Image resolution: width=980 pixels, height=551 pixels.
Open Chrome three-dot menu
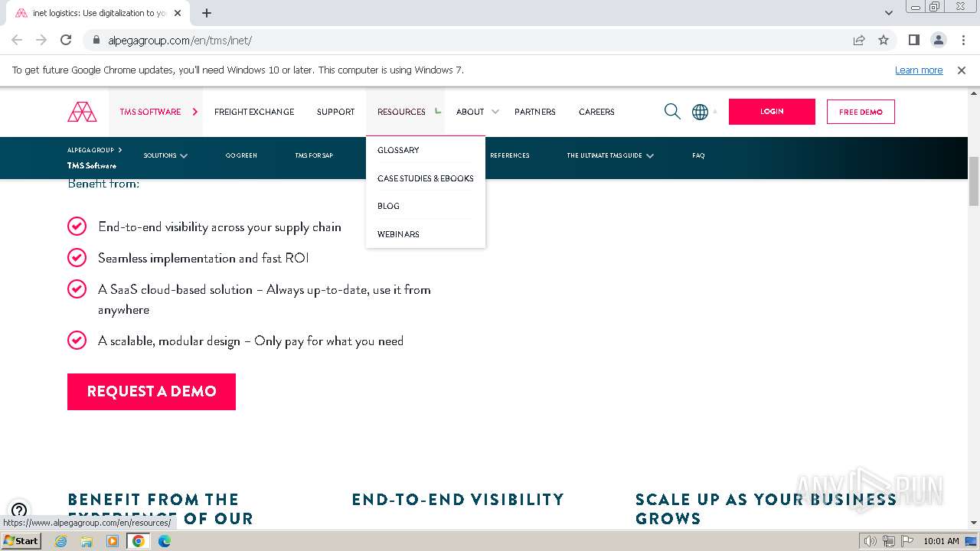point(962,40)
